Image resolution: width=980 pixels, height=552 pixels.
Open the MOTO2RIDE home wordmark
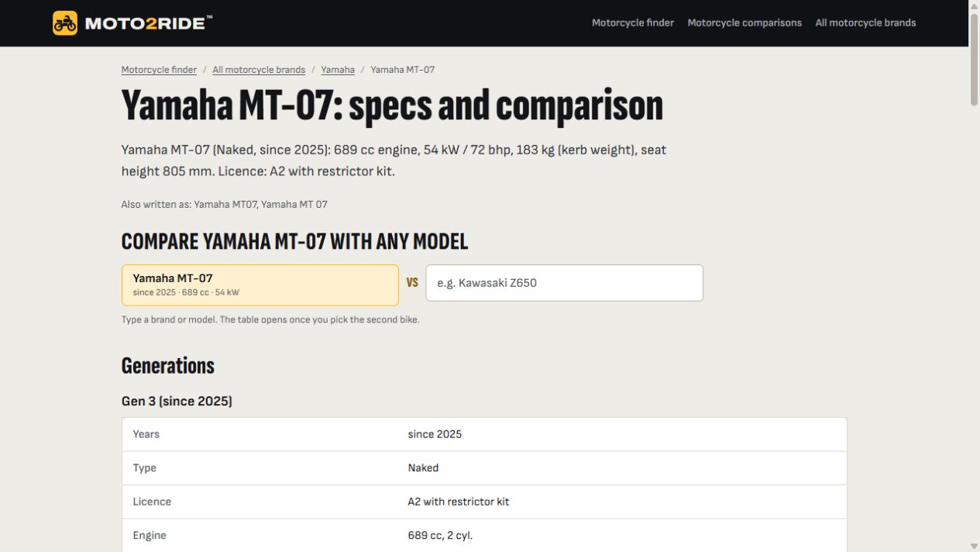149,23
